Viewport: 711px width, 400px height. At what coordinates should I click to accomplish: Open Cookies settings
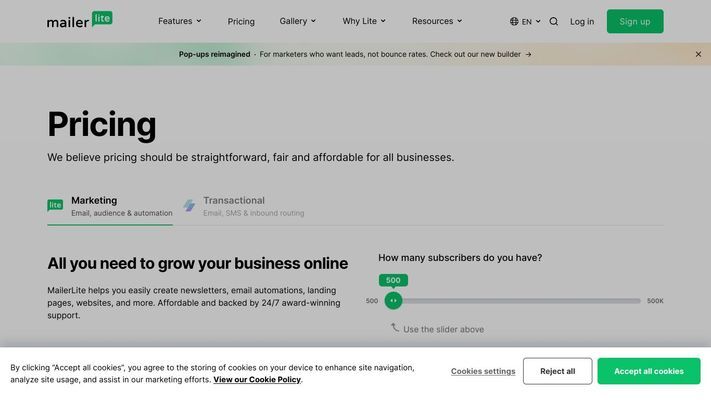(483, 371)
